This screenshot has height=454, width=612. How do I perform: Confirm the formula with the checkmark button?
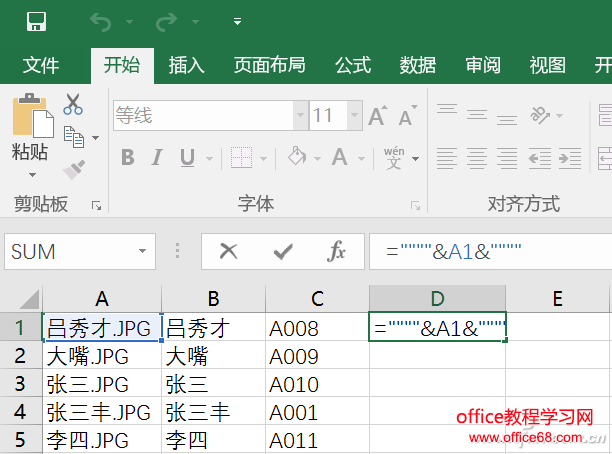pos(283,251)
